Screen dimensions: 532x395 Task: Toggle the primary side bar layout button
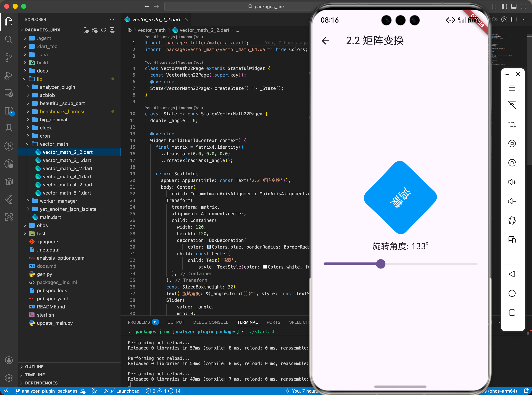coord(504,6)
